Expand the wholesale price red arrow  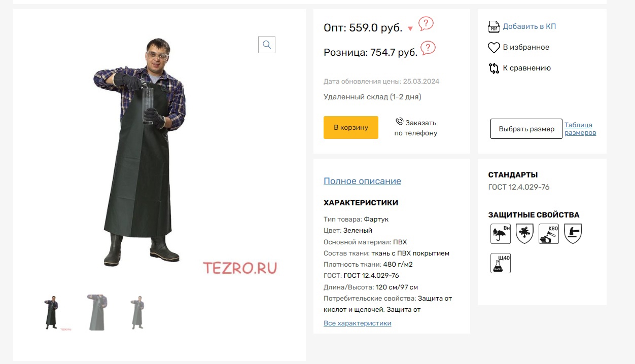coord(410,29)
